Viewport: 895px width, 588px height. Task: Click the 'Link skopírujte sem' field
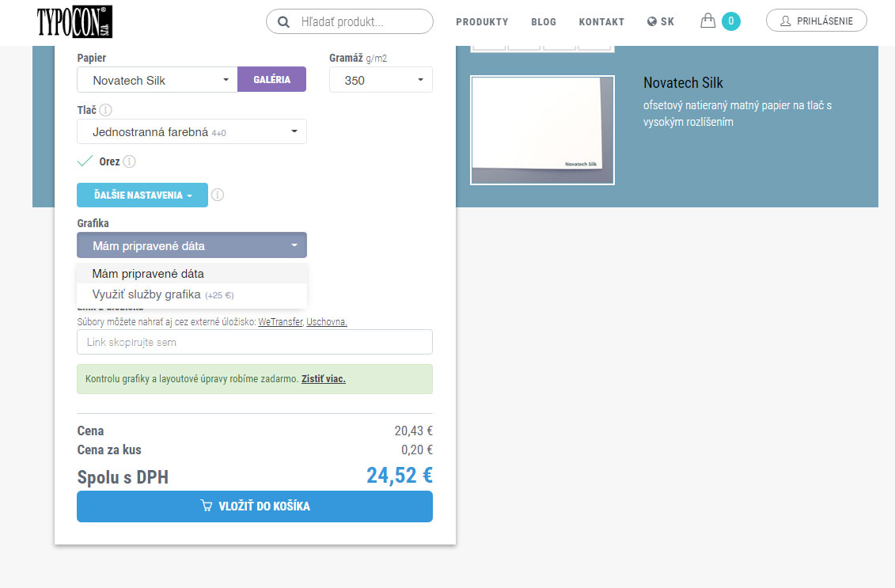pyautogui.click(x=255, y=342)
